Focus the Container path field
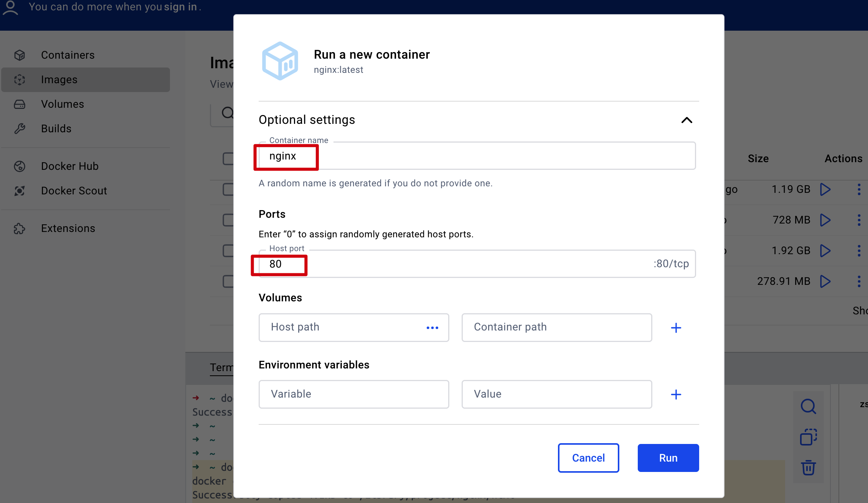Image resolution: width=868 pixels, height=503 pixels. click(556, 327)
